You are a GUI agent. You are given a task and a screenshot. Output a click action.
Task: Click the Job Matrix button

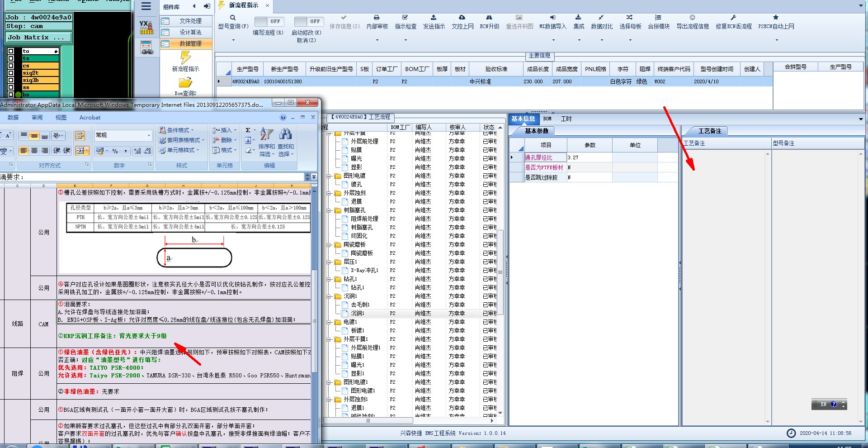(39, 38)
